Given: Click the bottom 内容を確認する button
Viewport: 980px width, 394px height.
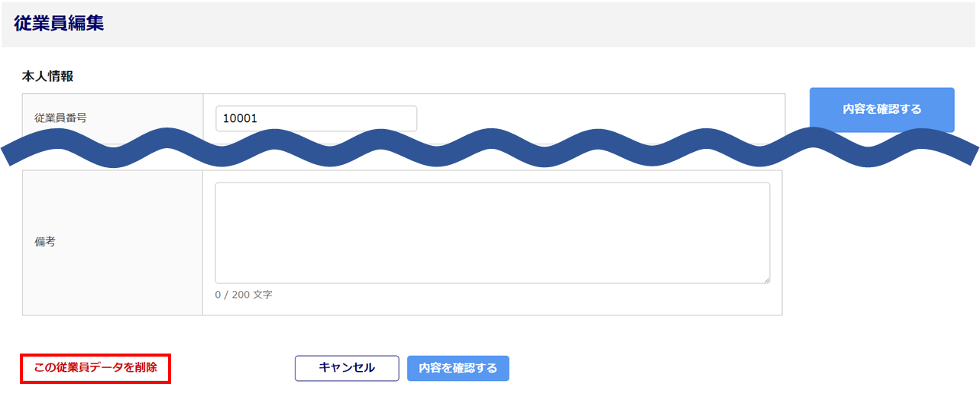Looking at the screenshot, I should (x=458, y=368).
